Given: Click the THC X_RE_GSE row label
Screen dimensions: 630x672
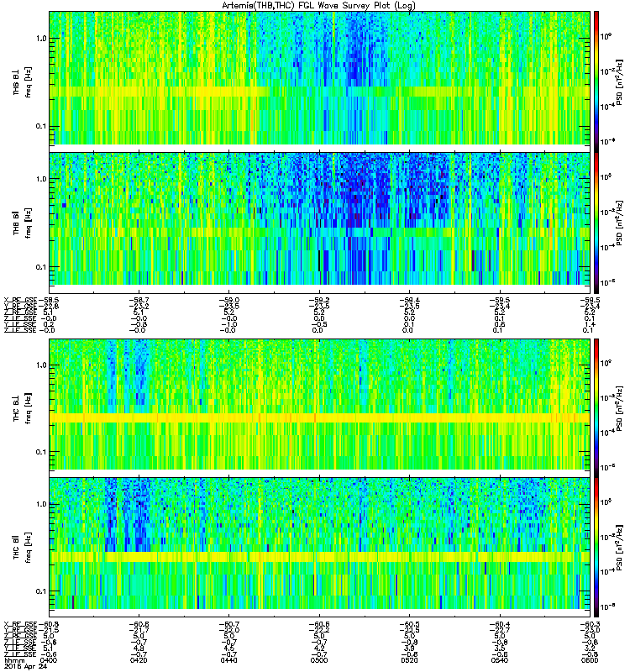Looking at the screenshot, I should click(20, 624).
